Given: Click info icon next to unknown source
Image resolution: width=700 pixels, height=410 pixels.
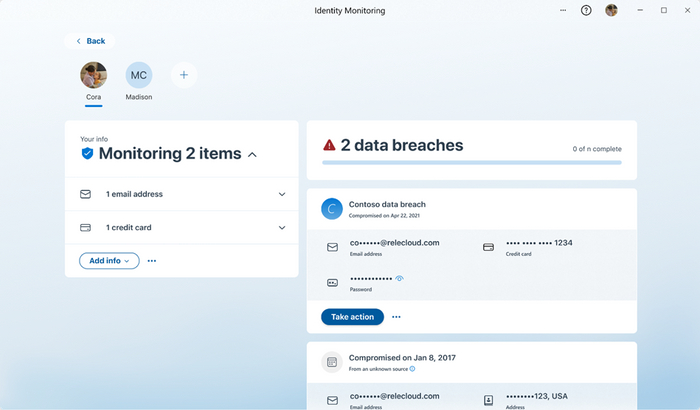Looking at the screenshot, I should coord(412,369).
